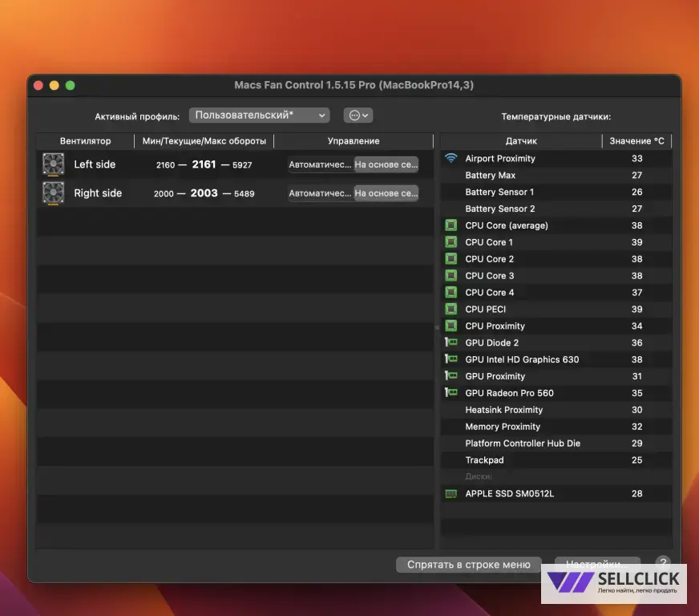Set Right side fan to На основе се... control
Viewport: 699px width, 616px height.
386,193
